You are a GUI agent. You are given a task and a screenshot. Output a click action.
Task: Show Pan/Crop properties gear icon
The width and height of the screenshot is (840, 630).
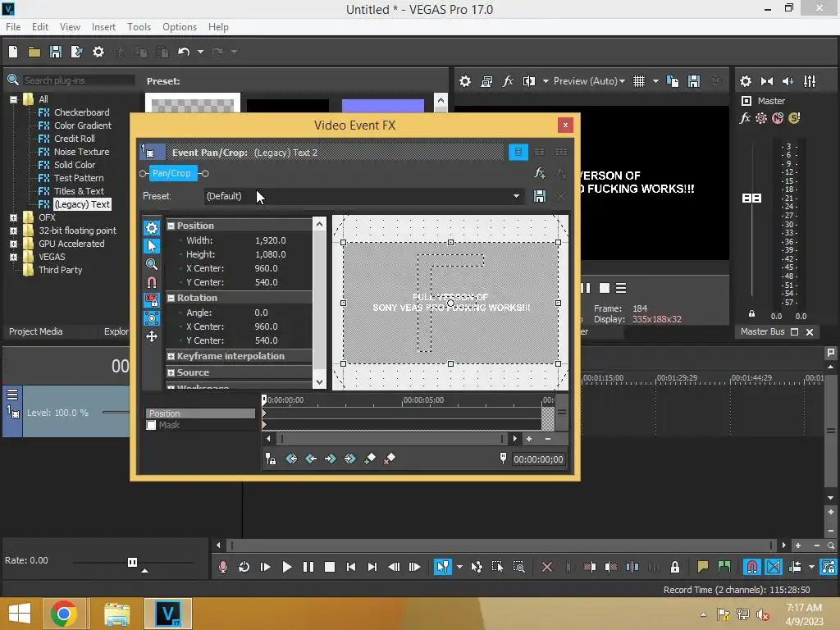(152, 228)
